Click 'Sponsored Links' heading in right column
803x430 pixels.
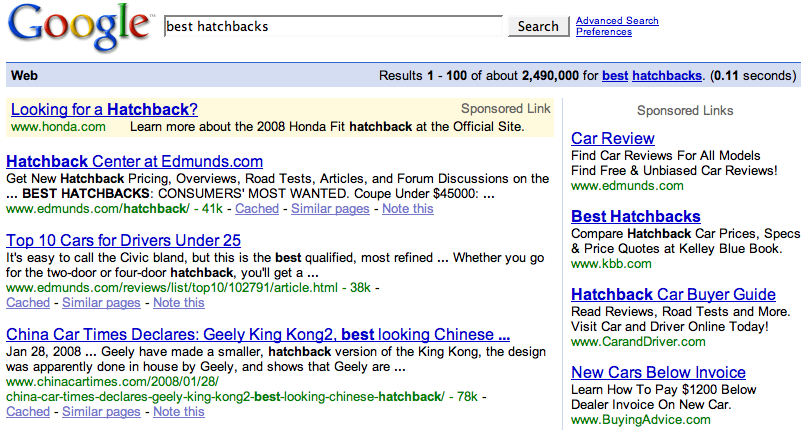point(685,111)
